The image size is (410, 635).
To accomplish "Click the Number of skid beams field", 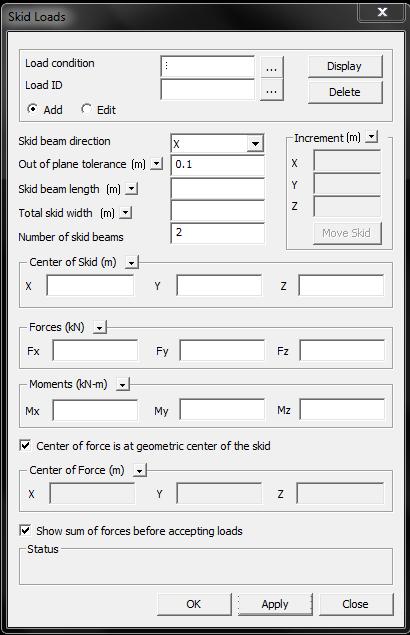I will coord(218,233).
